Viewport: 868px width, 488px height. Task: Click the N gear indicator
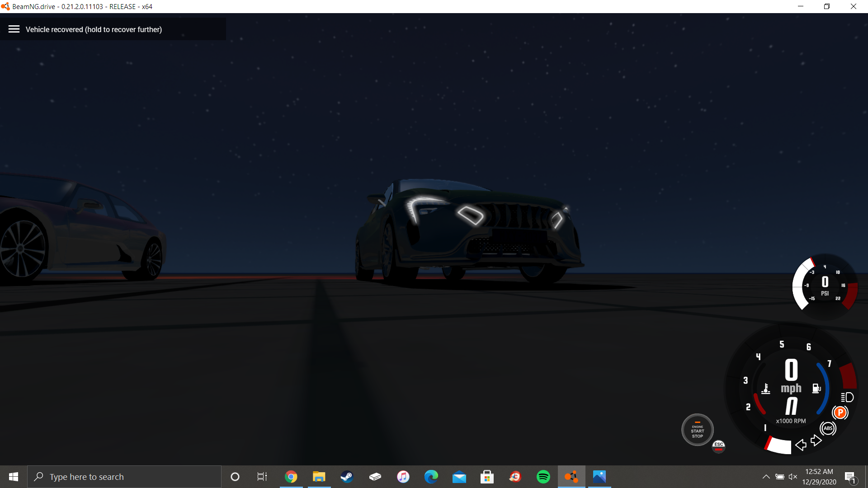[x=791, y=406]
